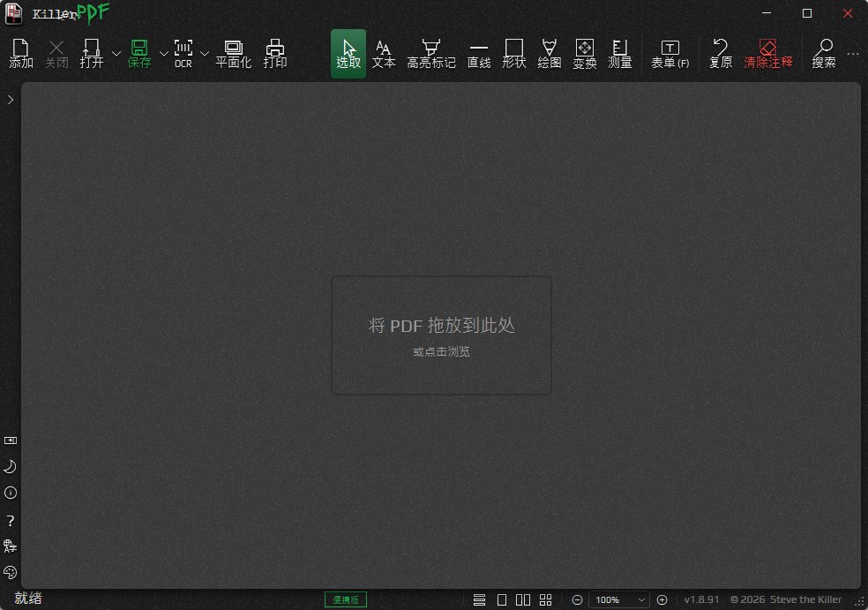
Task: Click the sidebar panel toggle icon above moon
Action: tap(11, 441)
